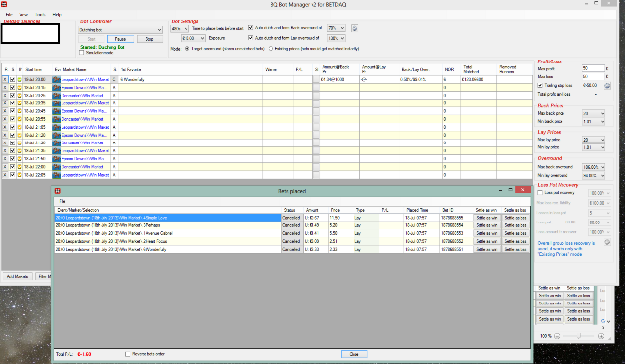This screenshot has height=364, width=625.
Task: Remove the 20:55 Doncaster market with X
Action: (5, 119)
